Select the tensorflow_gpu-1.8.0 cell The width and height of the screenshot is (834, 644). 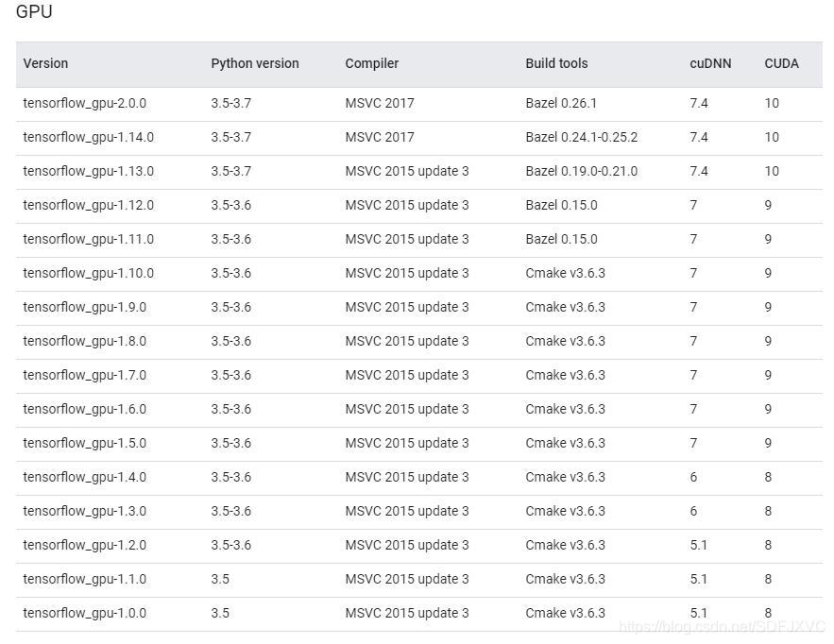[85, 342]
